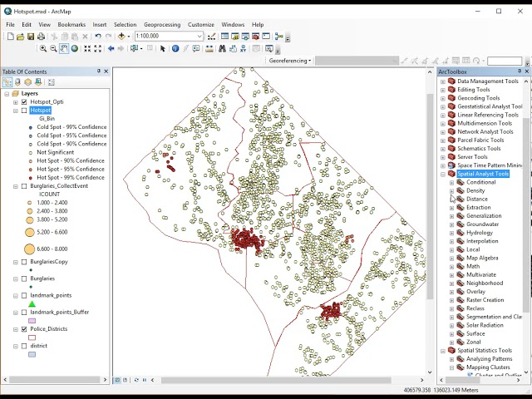Click the map vertical scrollbar

click(430, 197)
